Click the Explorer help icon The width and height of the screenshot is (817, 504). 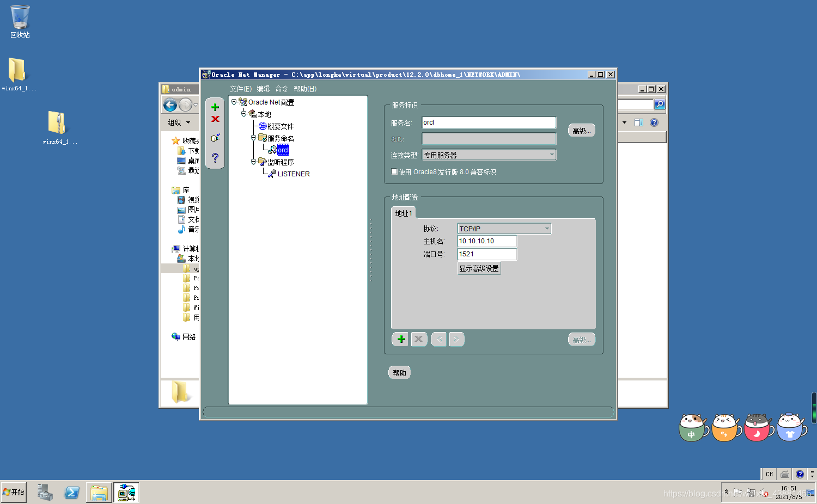pos(654,122)
